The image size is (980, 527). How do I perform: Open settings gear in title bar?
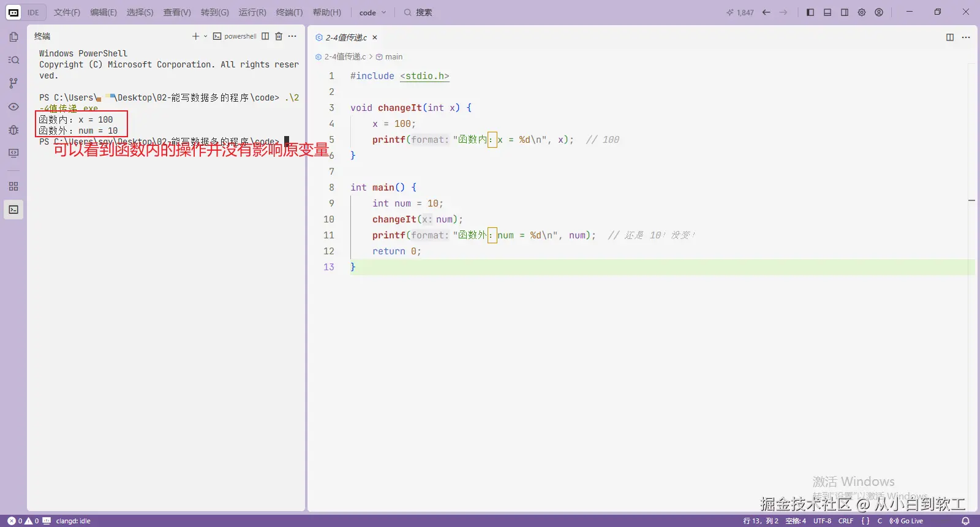(862, 12)
